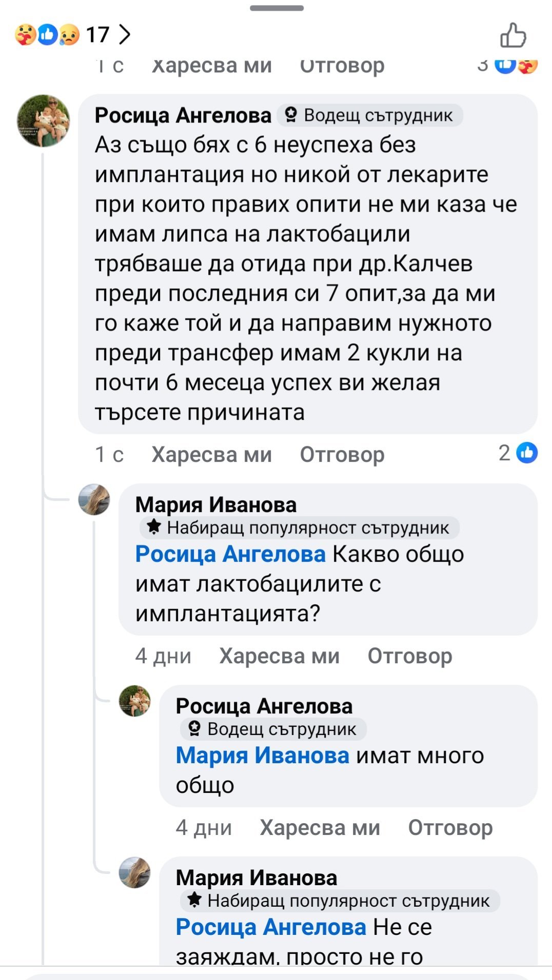Tap the Водещ сътрудник badge above 'имат много общо'

(x=273, y=729)
